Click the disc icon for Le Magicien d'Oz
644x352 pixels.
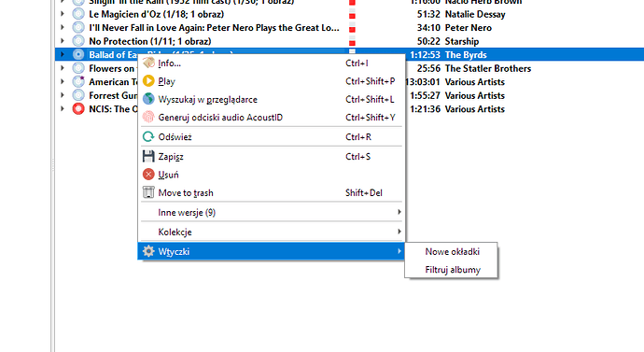coord(78,14)
